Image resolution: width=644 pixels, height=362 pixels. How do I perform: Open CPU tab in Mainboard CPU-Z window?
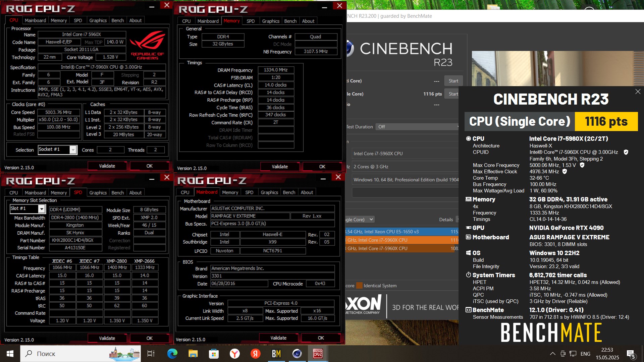click(185, 192)
